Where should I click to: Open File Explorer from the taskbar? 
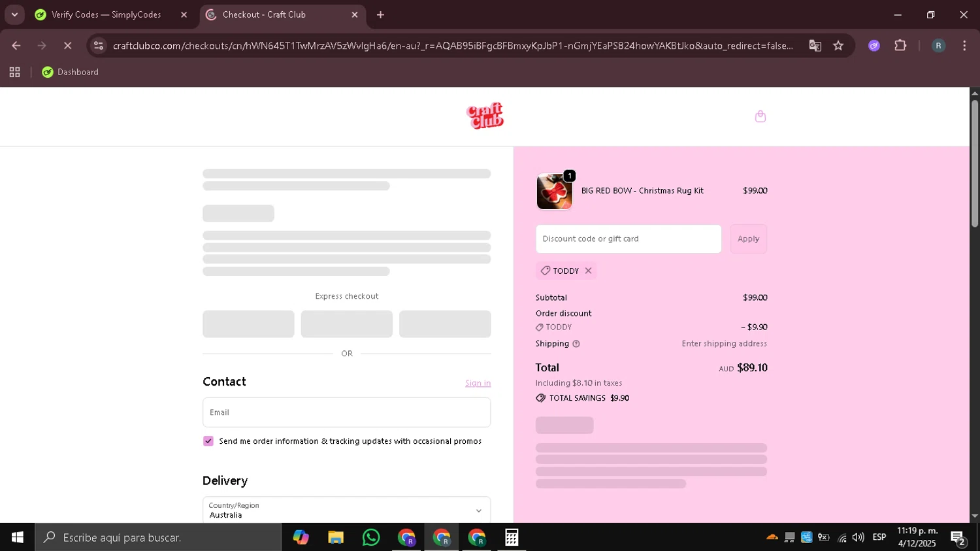click(336, 537)
